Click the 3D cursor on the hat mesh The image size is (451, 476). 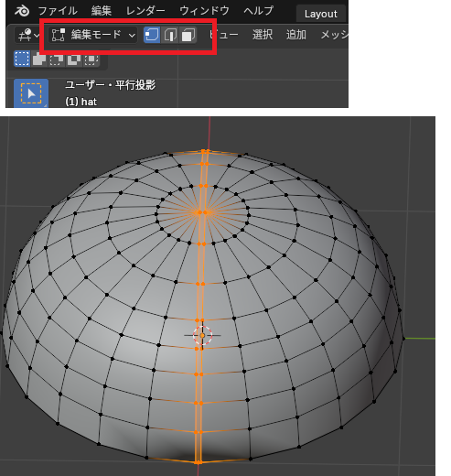tap(202, 335)
